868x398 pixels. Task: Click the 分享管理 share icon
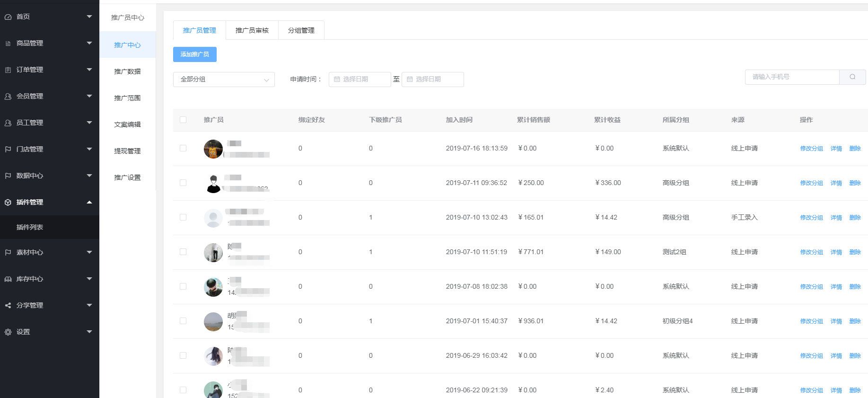tap(8, 306)
